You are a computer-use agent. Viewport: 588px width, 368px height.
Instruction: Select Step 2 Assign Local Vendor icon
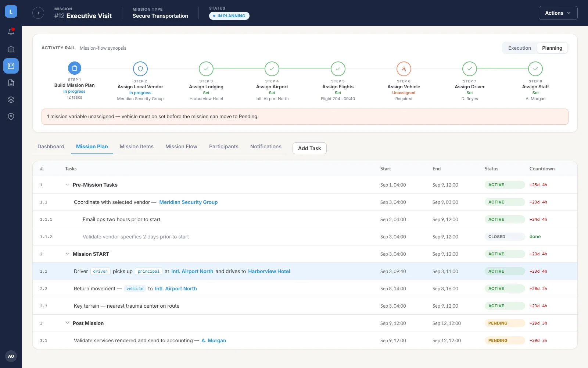click(140, 69)
